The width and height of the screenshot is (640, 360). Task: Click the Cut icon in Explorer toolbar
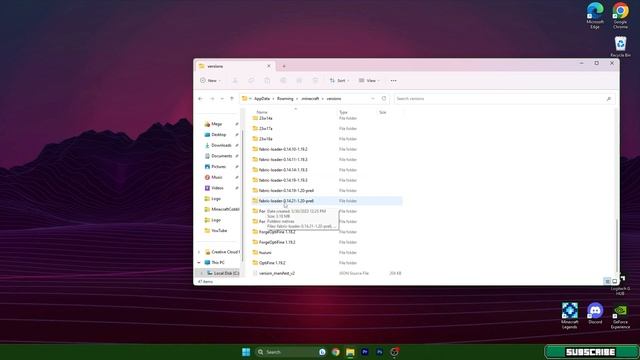coord(235,80)
